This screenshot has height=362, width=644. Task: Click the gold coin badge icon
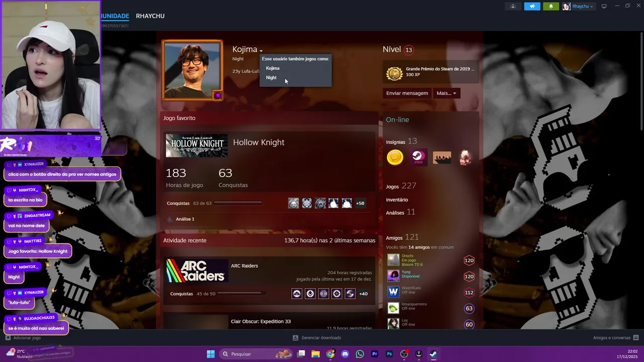[x=395, y=157]
